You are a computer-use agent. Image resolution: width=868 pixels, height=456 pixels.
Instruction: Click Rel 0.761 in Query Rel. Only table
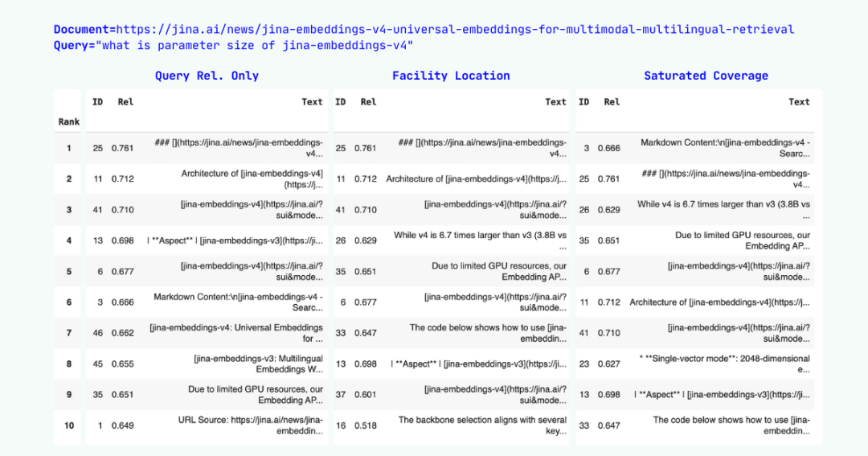tap(122, 148)
